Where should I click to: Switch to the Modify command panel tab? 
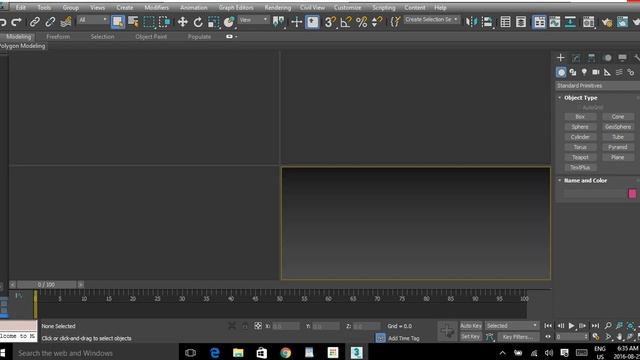point(576,58)
